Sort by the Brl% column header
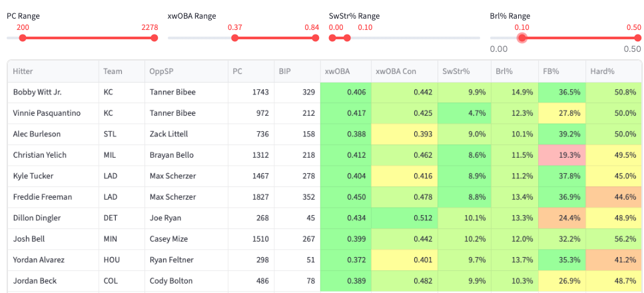 tap(515, 71)
